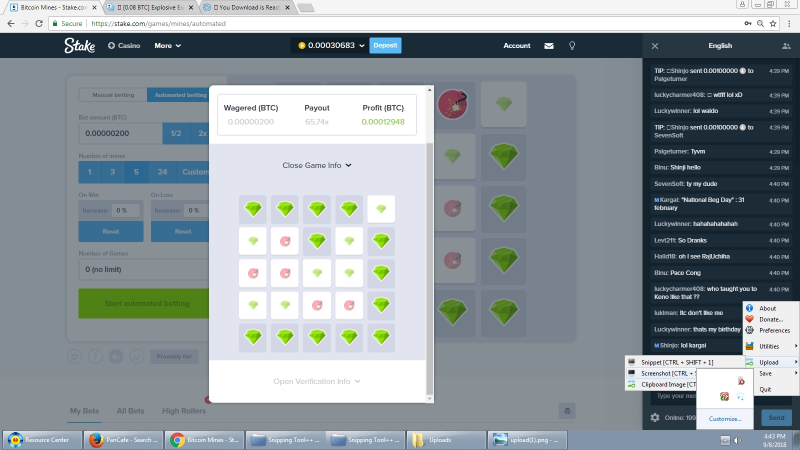Click the On Win Reset button
The height and width of the screenshot is (450, 800).
111,231
